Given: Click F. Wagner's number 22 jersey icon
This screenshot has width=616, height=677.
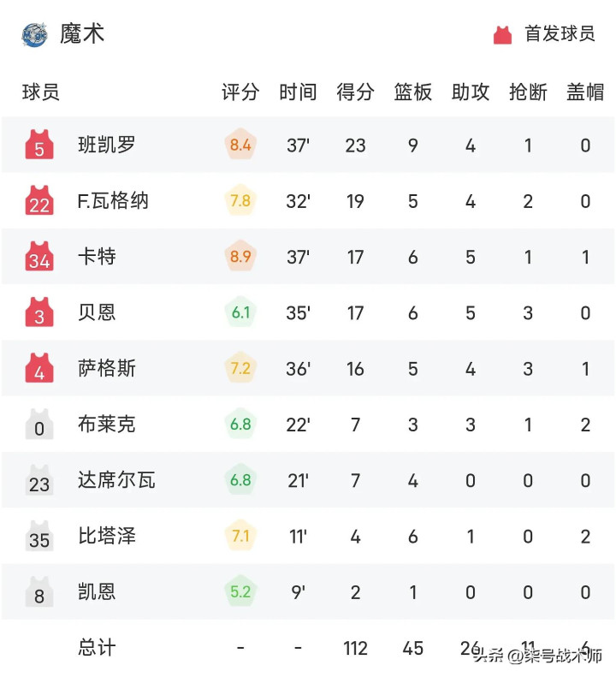Looking at the screenshot, I should [39, 201].
